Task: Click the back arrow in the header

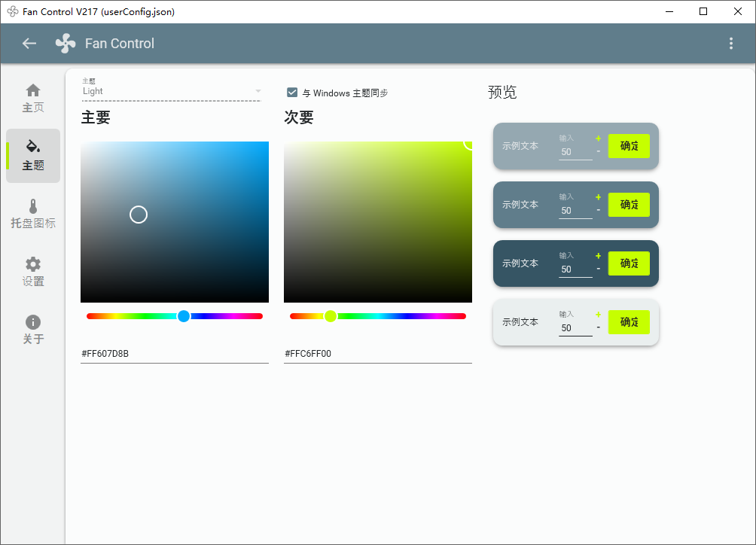Action: pyautogui.click(x=29, y=43)
